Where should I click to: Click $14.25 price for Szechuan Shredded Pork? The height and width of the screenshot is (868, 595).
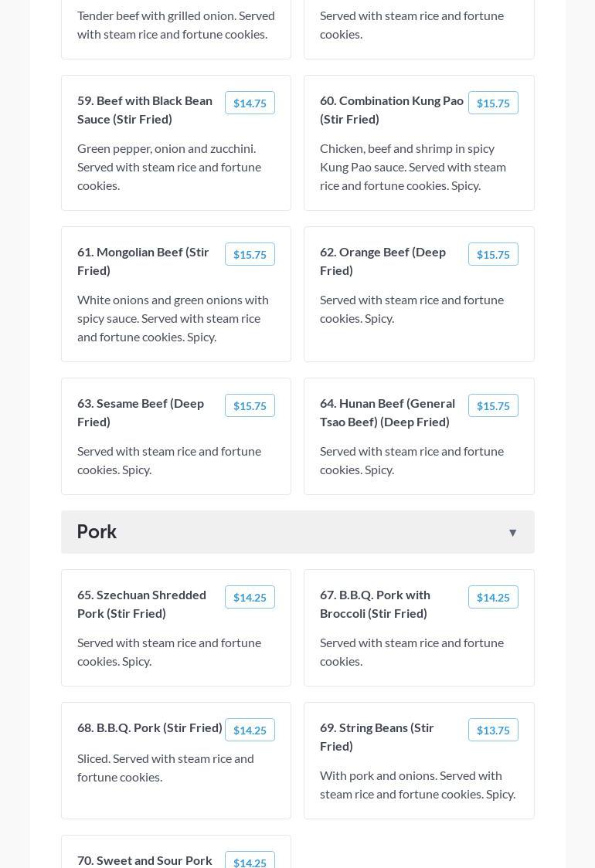[x=250, y=598]
